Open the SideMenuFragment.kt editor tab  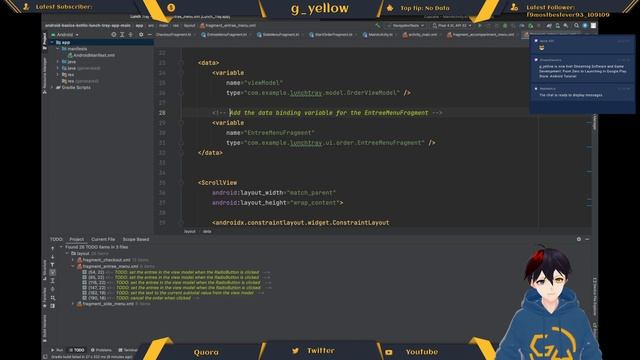278,35
